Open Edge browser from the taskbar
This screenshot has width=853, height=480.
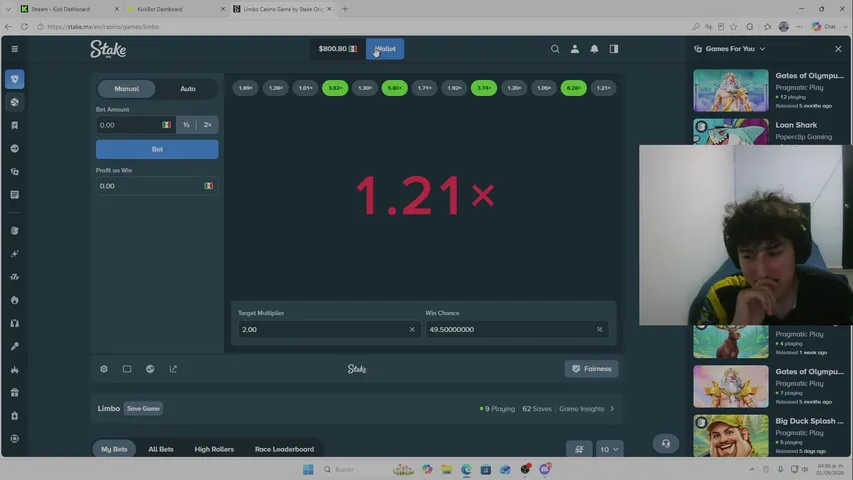click(466, 469)
